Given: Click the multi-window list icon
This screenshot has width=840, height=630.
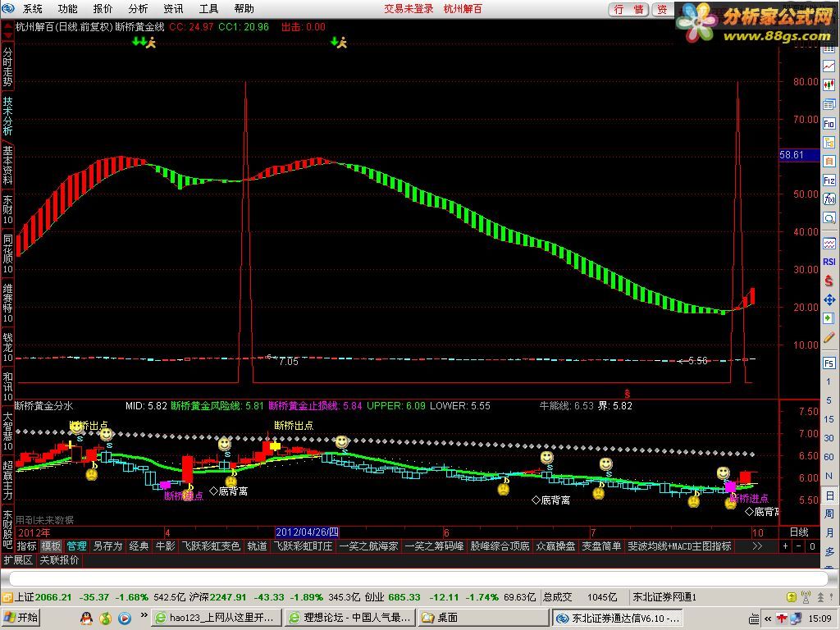Looking at the screenshot, I should coord(829,104).
